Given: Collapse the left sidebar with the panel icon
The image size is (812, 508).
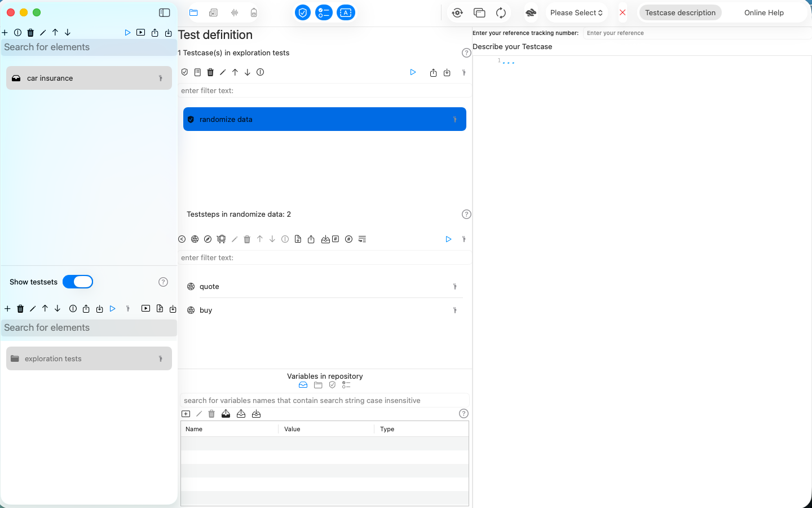Looking at the screenshot, I should tap(164, 12).
